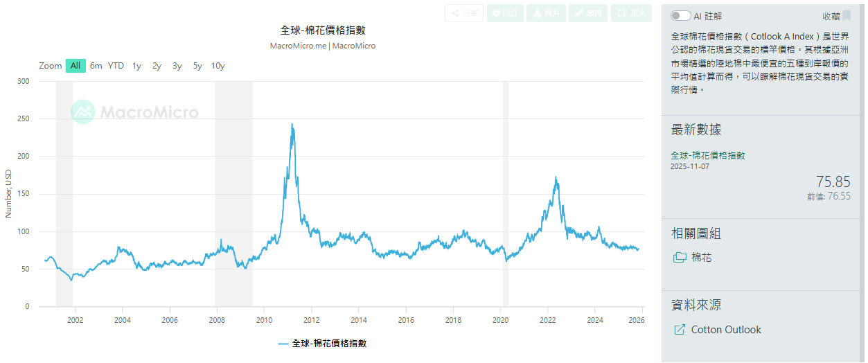Bookmark chart with the 收藏 icon

[846, 16]
